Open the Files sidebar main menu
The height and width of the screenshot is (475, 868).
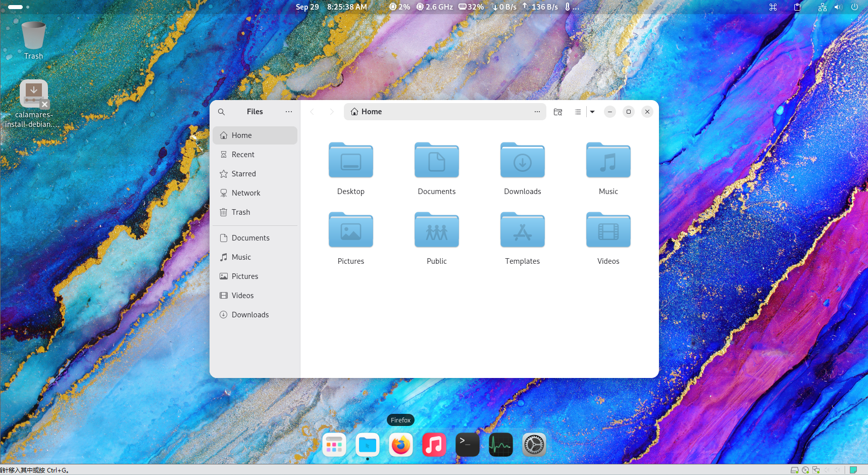tap(289, 112)
